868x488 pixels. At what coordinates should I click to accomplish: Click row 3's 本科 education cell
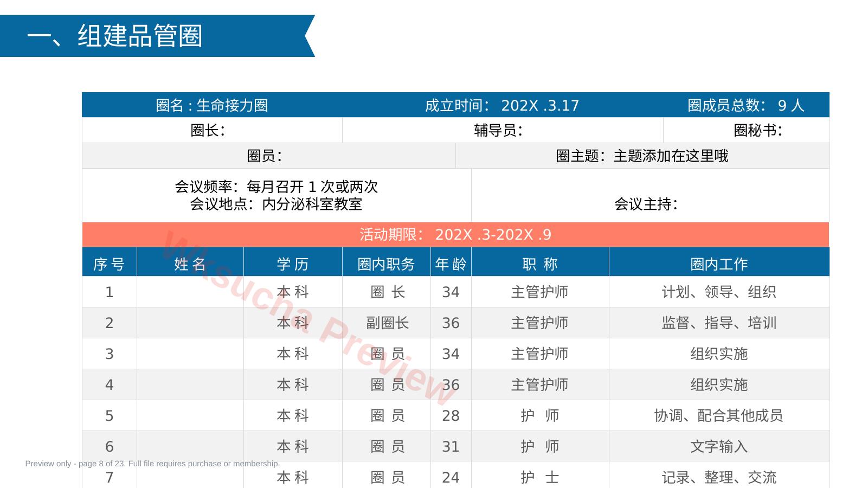coord(293,354)
